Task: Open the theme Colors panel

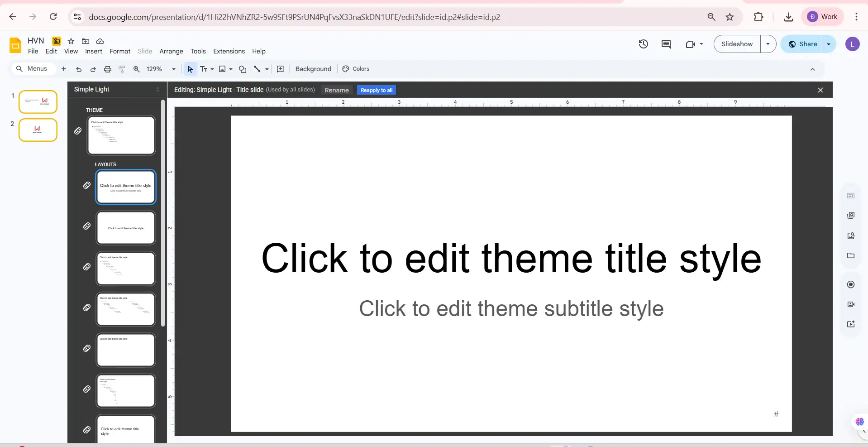Action: coord(356,69)
